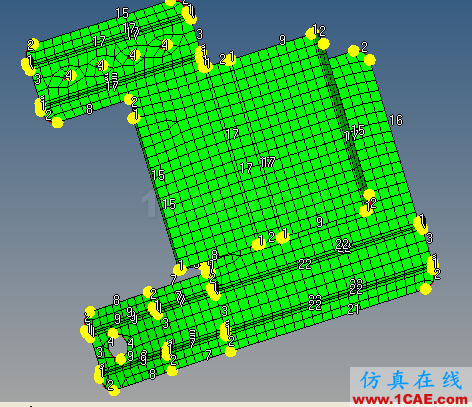This screenshot has width=472, height=407.
Task: Select yellow node at lower-left flange's bottom tip
Action: [x=114, y=390]
